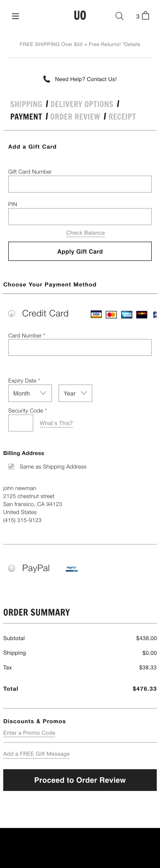Open the DELIVERY OPTIONS step
This screenshot has height=868, width=160.
[x=81, y=104]
